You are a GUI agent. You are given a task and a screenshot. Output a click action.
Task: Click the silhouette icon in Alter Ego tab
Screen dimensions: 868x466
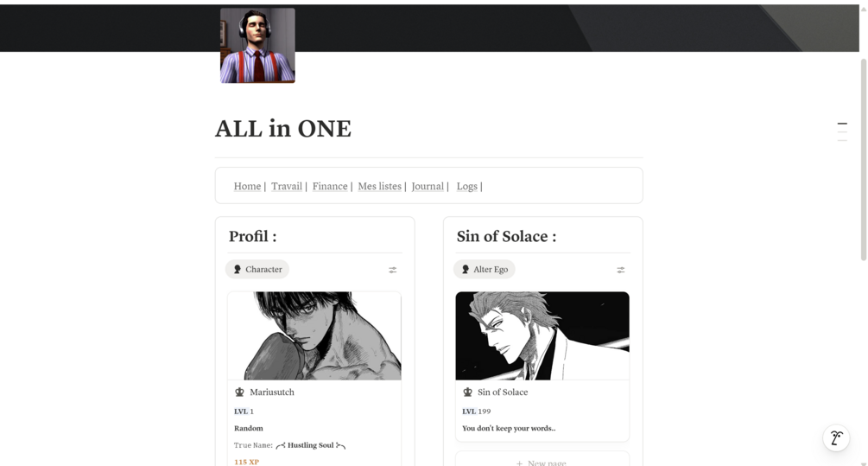[465, 269]
